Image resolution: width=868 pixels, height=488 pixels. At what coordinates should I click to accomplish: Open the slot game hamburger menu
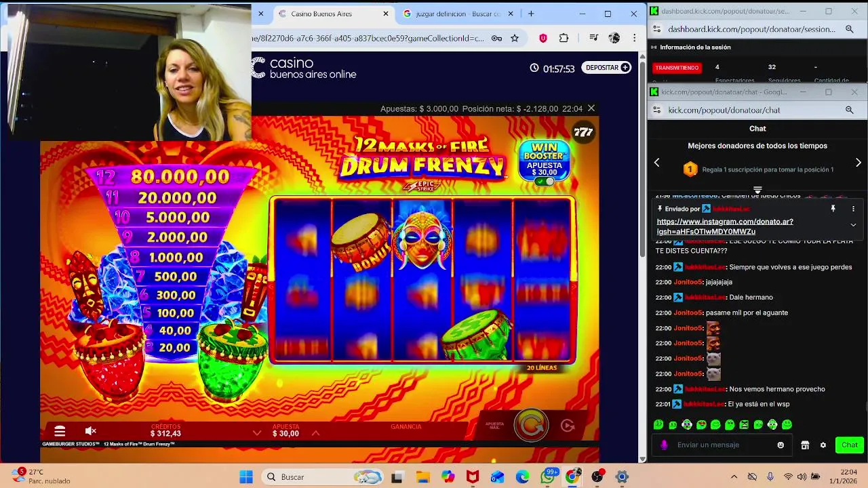coord(60,431)
